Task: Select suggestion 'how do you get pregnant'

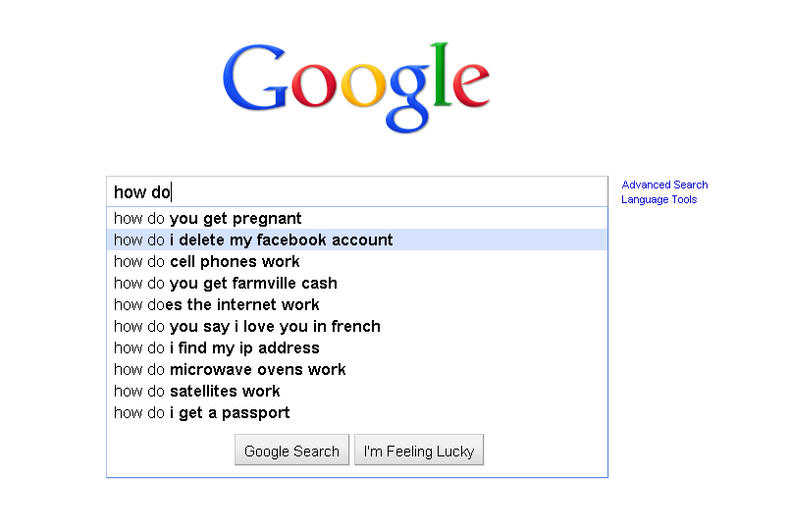Action: tap(357, 218)
